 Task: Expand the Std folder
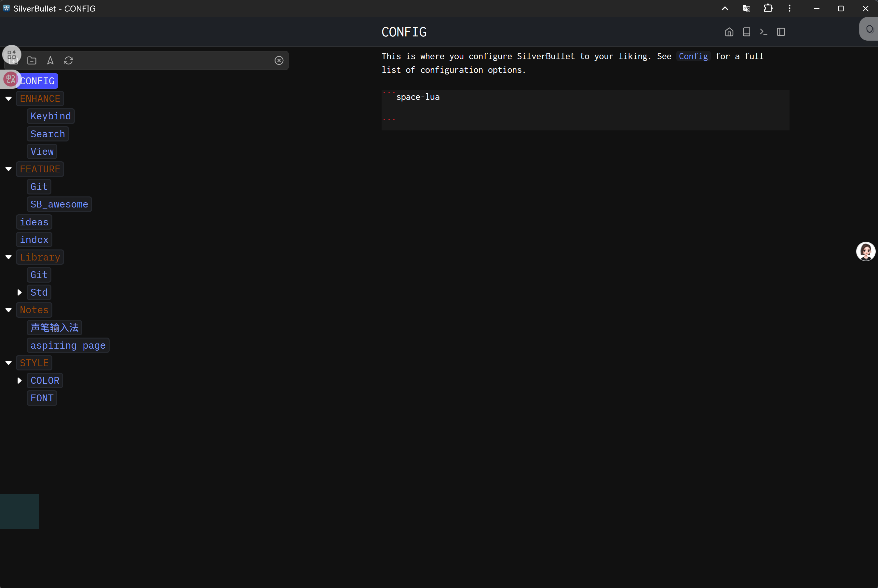coord(20,292)
